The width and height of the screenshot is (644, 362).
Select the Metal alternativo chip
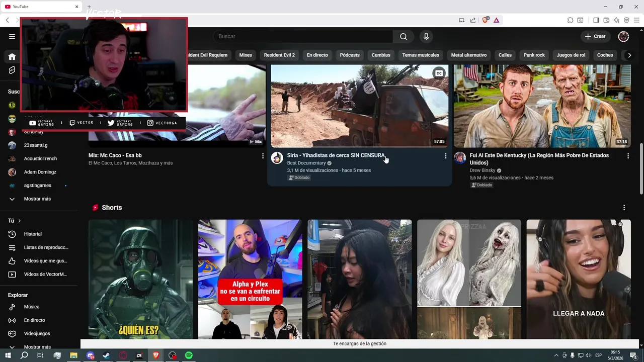[x=469, y=55]
